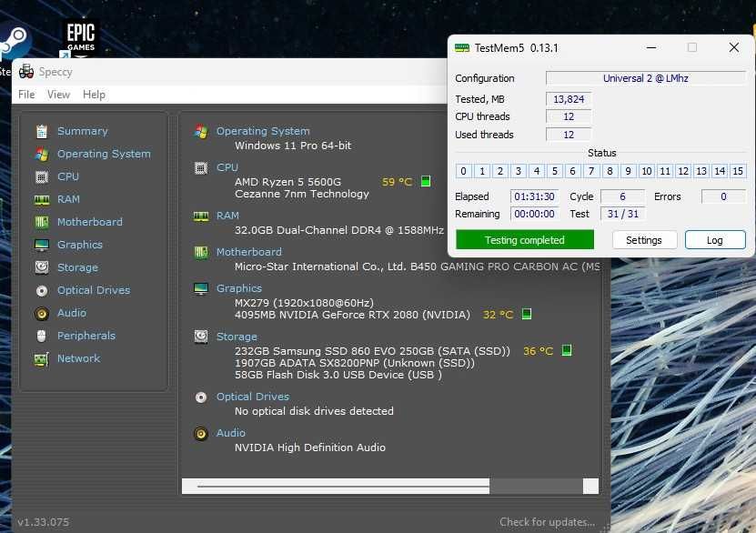The image size is (756, 533).
Task: Click the Errors count field showing 0
Action: click(x=723, y=196)
